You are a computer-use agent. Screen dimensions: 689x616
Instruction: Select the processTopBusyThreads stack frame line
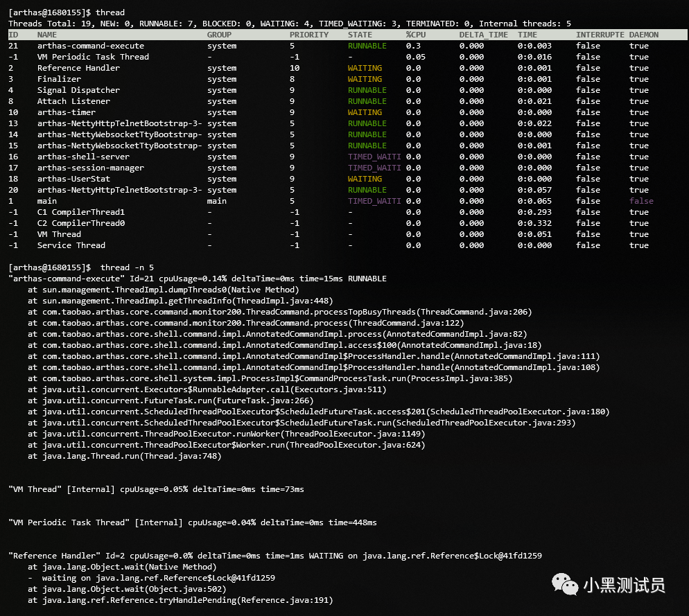(280, 312)
